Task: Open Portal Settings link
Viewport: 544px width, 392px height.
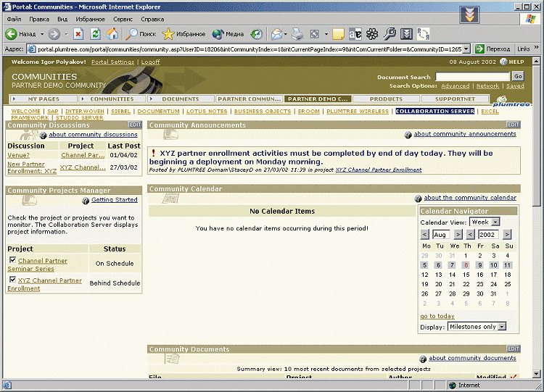Action: (x=112, y=62)
